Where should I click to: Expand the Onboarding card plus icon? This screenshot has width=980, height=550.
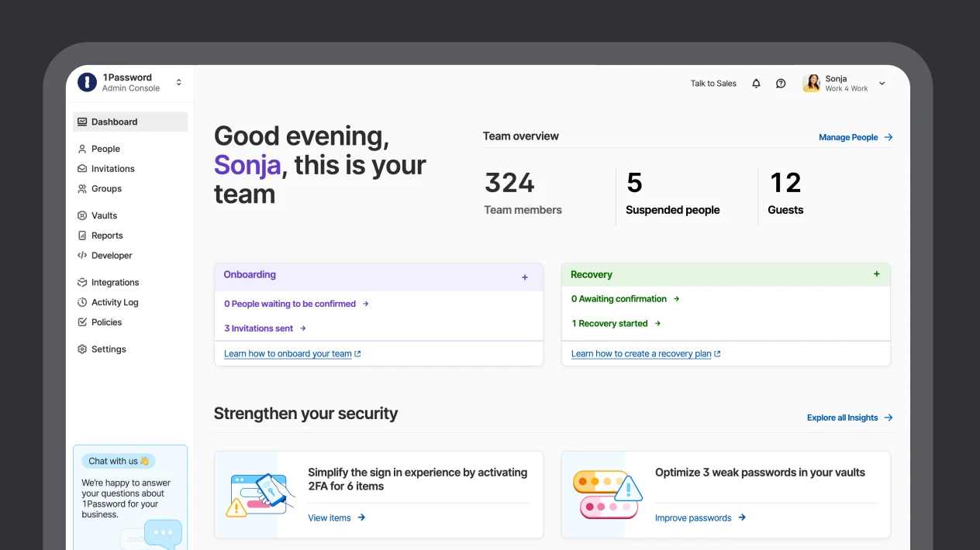click(x=525, y=277)
